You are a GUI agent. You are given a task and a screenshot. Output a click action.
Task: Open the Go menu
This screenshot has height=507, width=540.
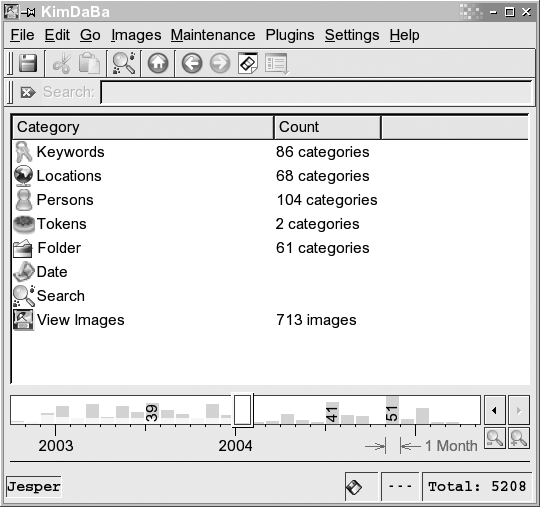pos(90,35)
